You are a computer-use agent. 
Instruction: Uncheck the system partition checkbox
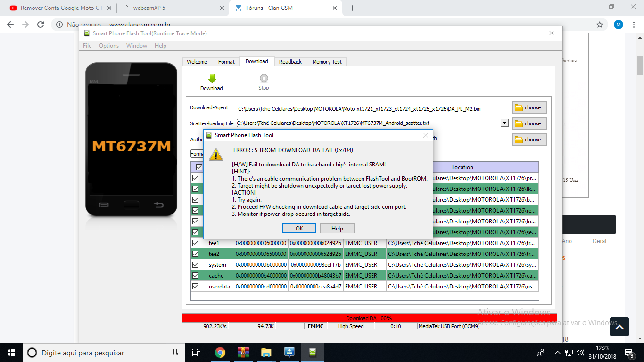coord(195,264)
